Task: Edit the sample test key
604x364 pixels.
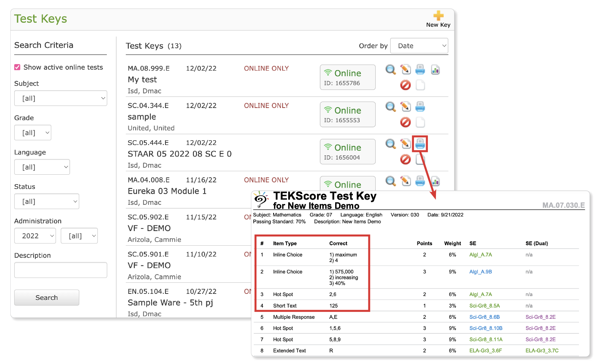Action: tap(405, 106)
